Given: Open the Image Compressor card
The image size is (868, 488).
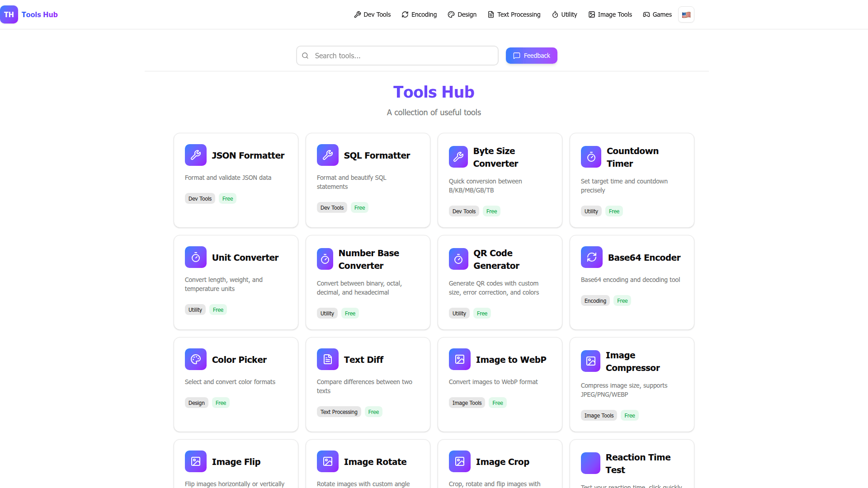Looking at the screenshot, I should coord(632,384).
